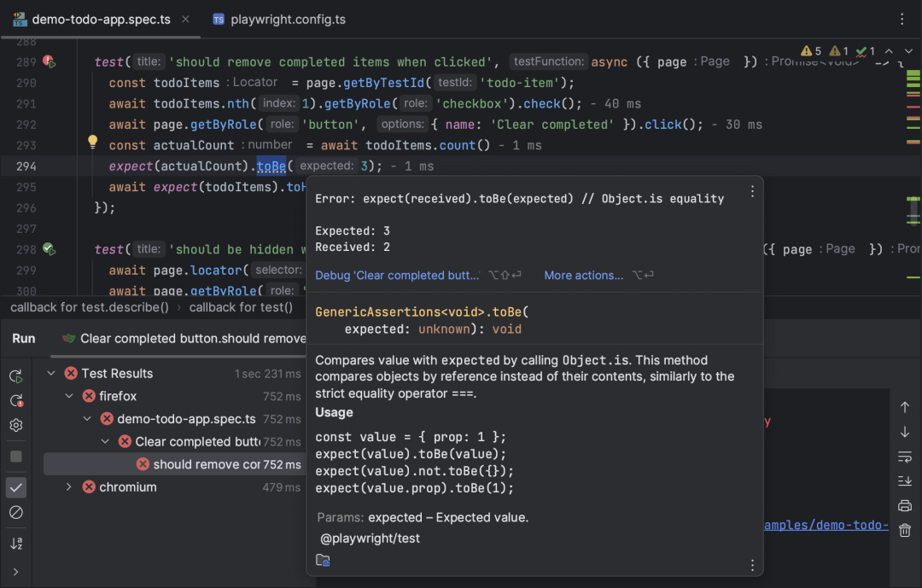Collapse the firefox test node
The image size is (922, 588).
tap(69, 396)
